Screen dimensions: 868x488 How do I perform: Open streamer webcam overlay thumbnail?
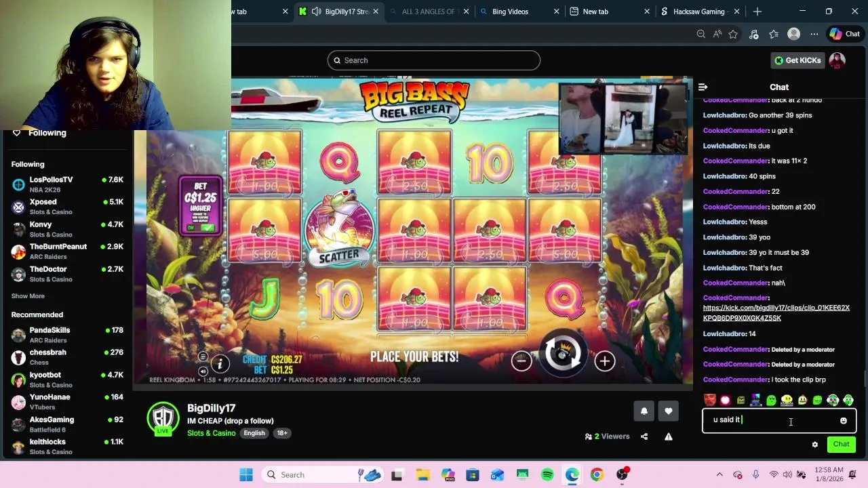pos(623,119)
